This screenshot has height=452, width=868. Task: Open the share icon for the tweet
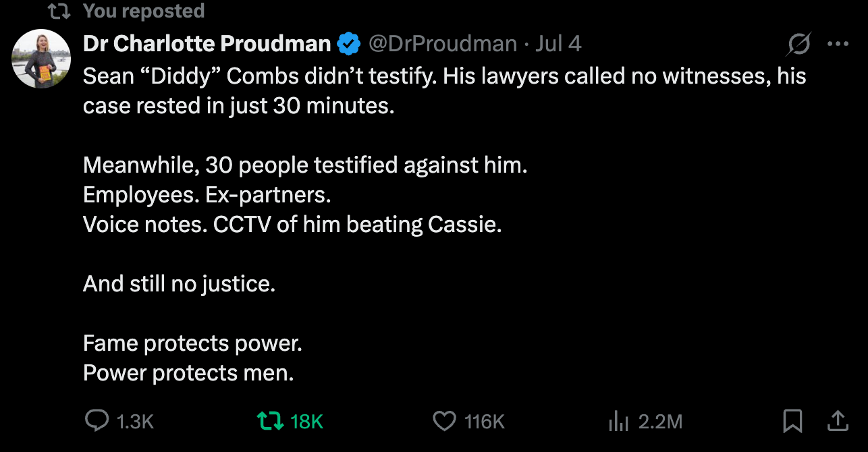point(837,422)
